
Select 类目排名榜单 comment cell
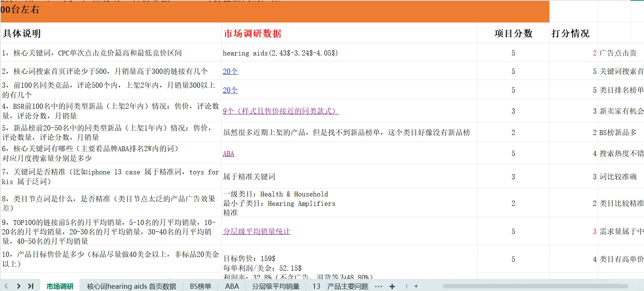(621, 90)
